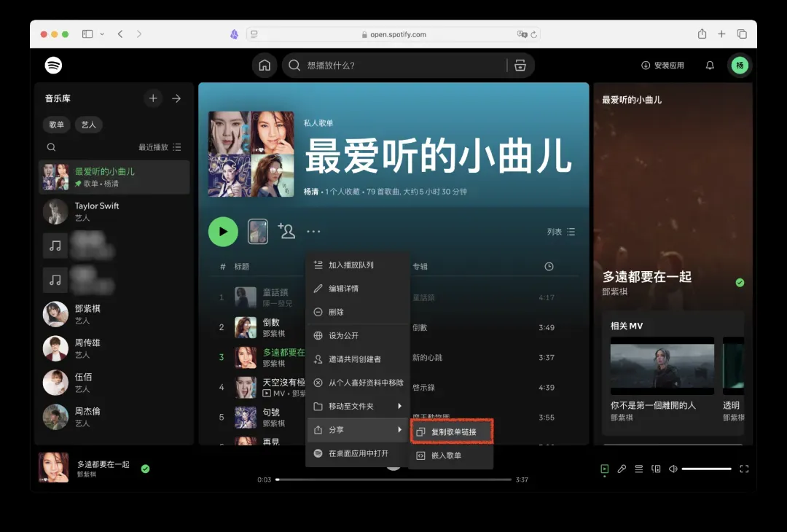Click the volume slider bar
This screenshot has height=532, width=787.
706,469
